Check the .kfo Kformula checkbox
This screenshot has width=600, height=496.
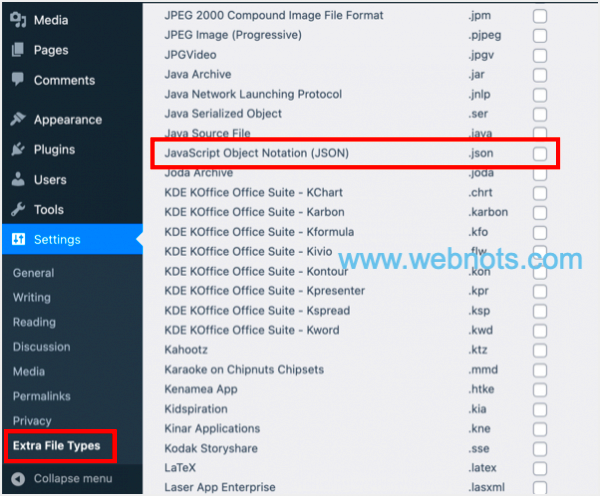click(540, 233)
